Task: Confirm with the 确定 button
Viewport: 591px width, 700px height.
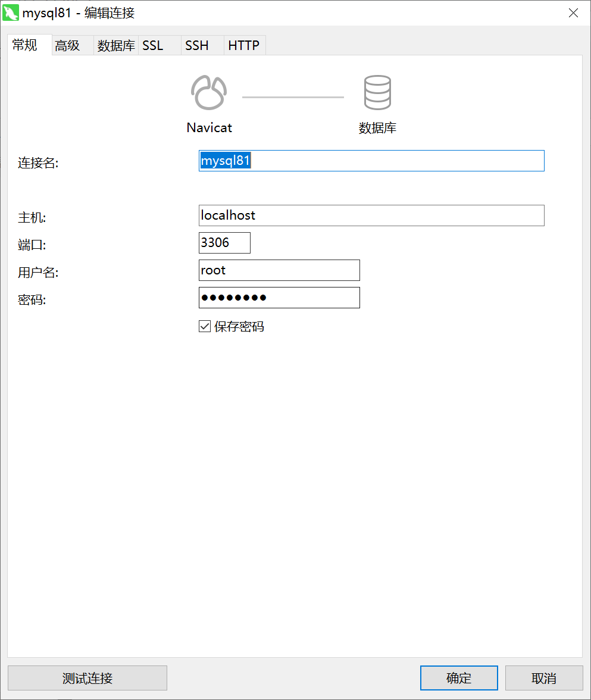Action: (x=459, y=678)
